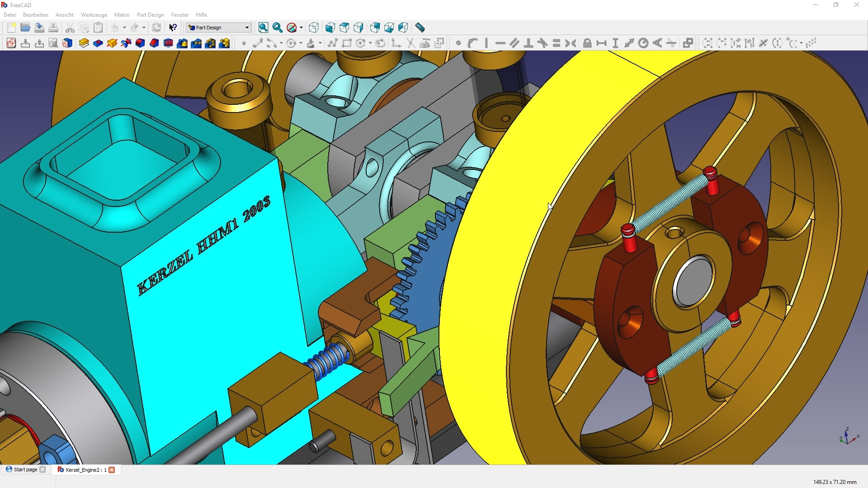Set the isometric view cube icon
This screenshot has height=488, width=868.
[313, 28]
